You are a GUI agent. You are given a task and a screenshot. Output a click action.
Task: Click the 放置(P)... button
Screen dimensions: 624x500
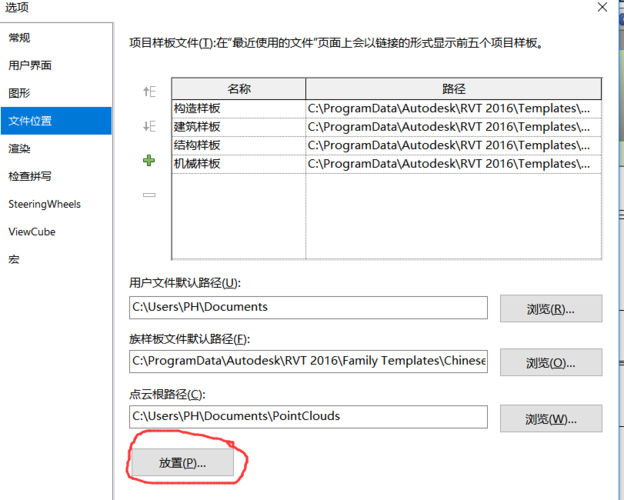[x=183, y=462]
